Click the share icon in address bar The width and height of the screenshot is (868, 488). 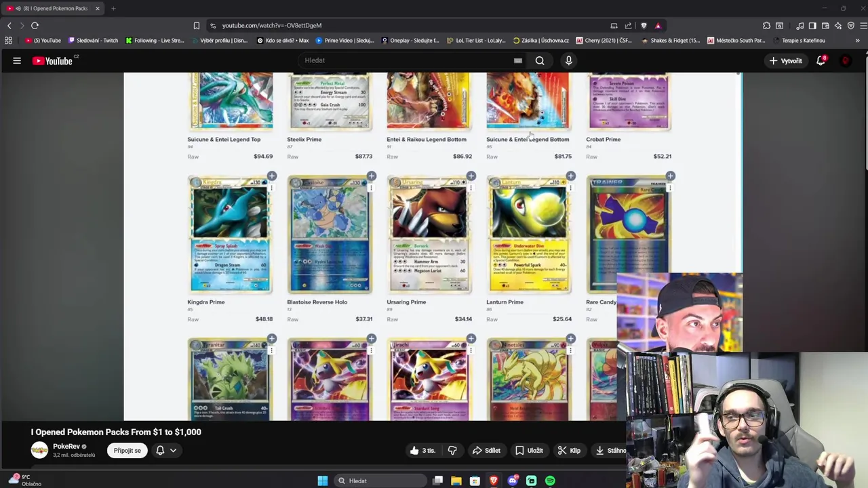(x=629, y=26)
